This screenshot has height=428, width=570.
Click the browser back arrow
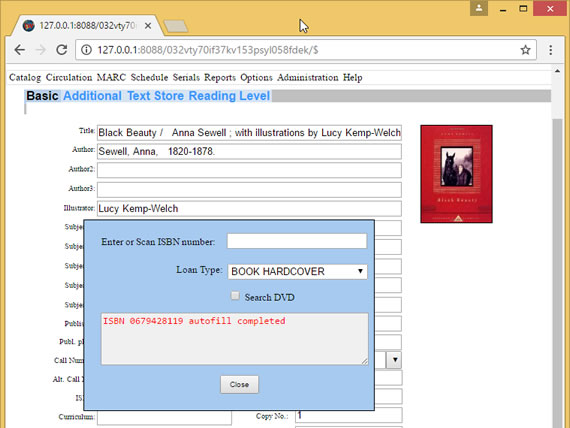click(x=20, y=50)
